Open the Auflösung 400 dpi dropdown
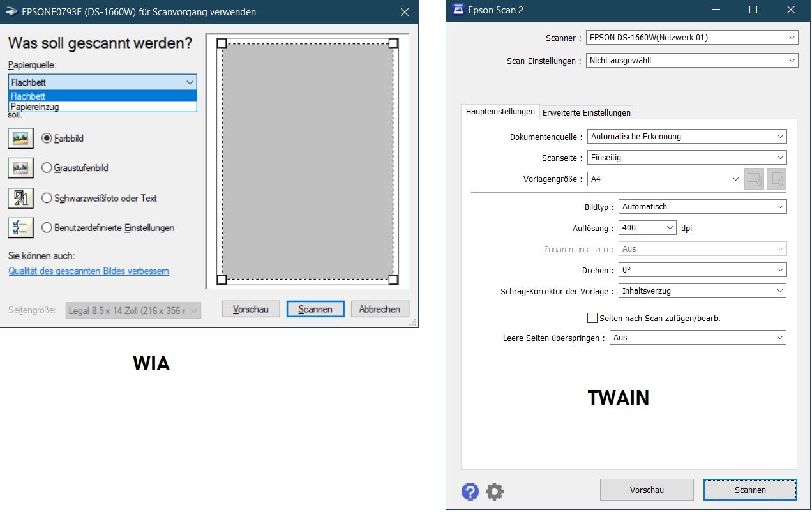This screenshot has height=512, width=812. [x=647, y=228]
